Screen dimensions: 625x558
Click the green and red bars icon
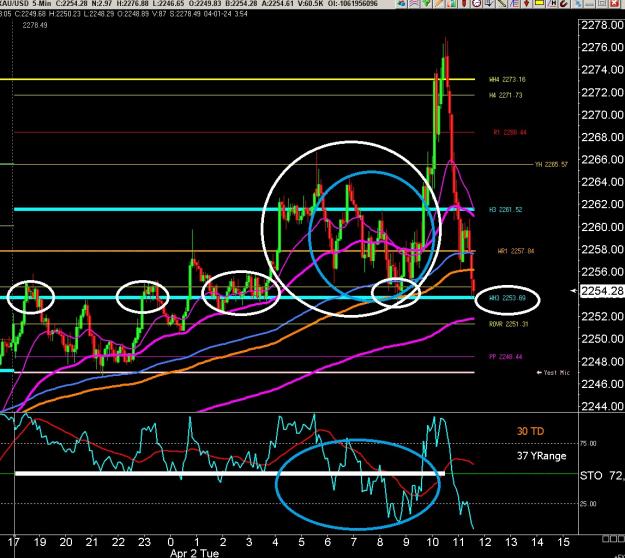452,4
